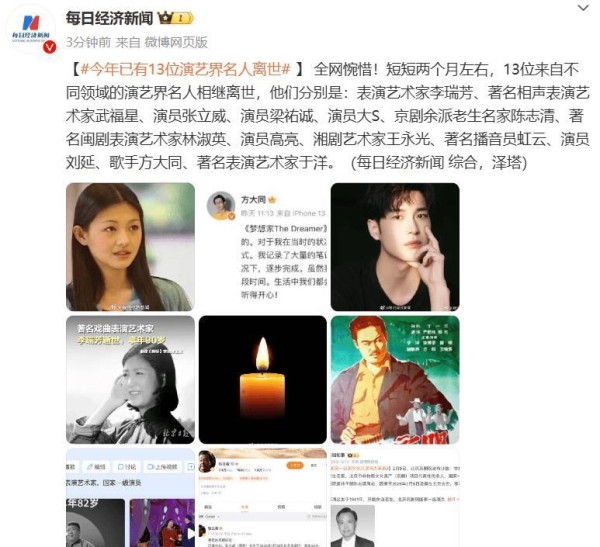Click the red verified badge on the avatar
The width and height of the screenshot is (600, 547).
[x=49, y=47]
